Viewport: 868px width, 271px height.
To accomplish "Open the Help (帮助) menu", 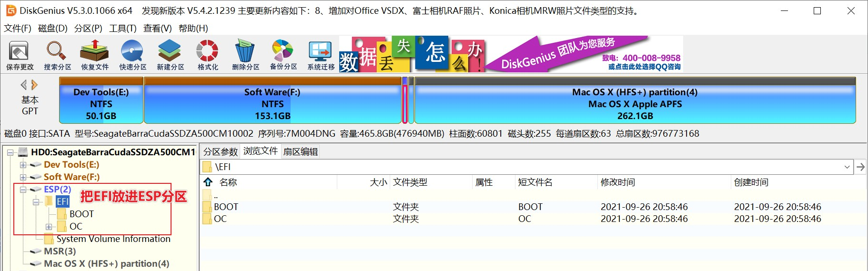I will [193, 28].
